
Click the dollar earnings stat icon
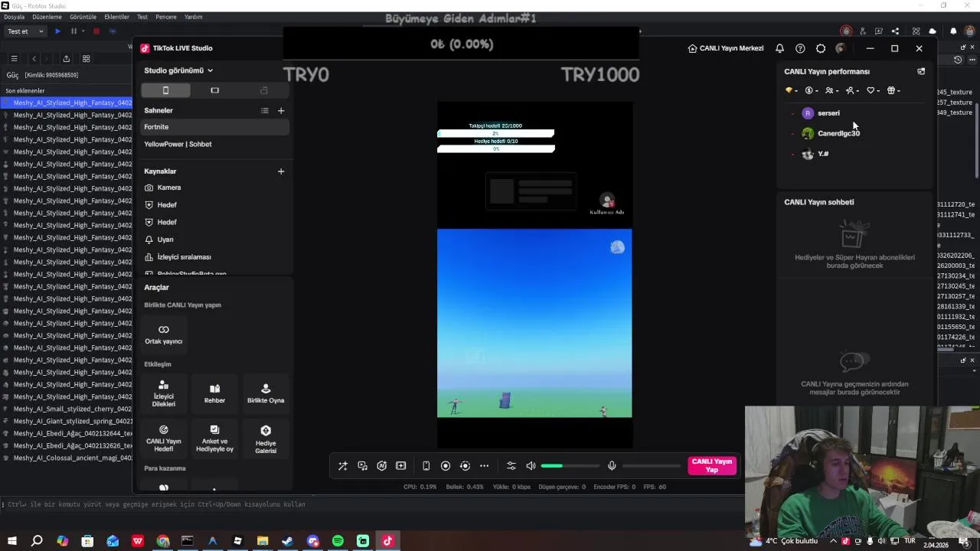811,90
